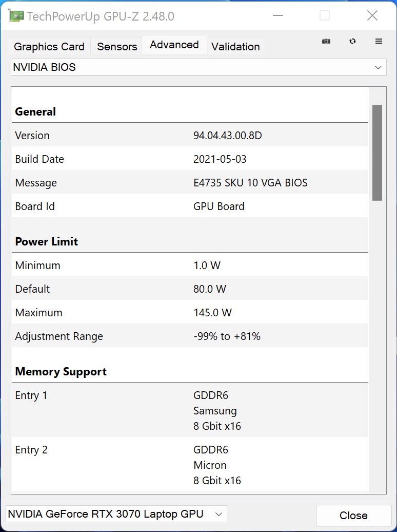Take a screenshot with the camera icon
Viewport: 397px width, 532px height.
pos(326,41)
